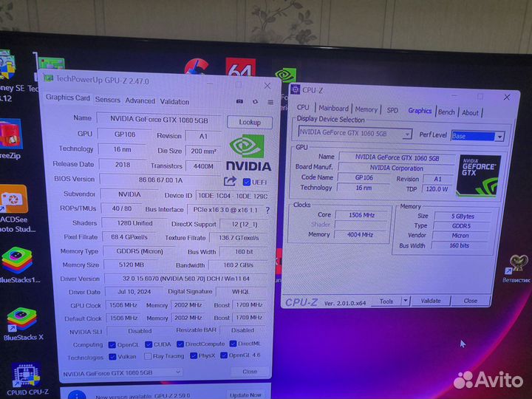Click the NVIDIA logo in GPU-Z
This screenshot has height=399, width=532.
click(248, 153)
